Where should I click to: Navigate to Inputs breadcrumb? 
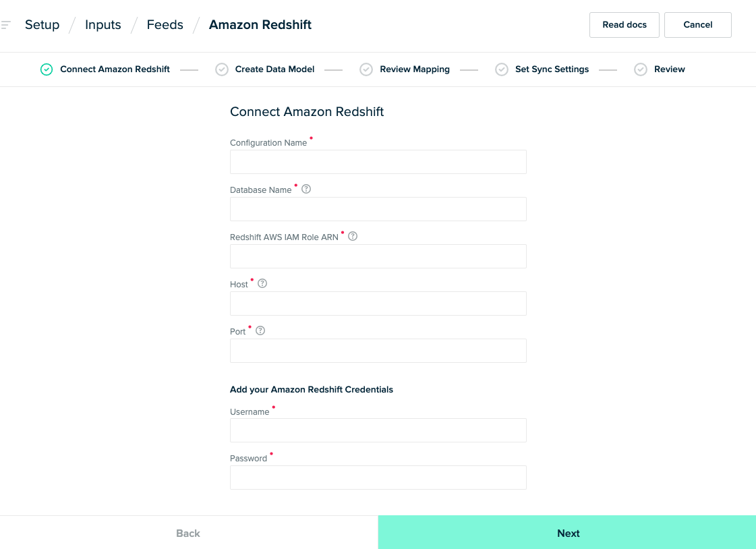coord(103,24)
